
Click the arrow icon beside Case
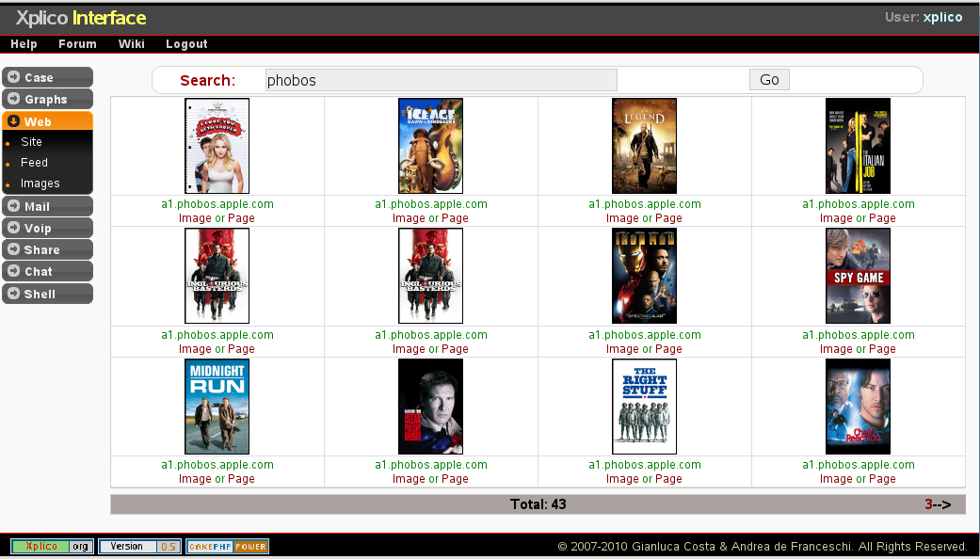coord(14,77)
